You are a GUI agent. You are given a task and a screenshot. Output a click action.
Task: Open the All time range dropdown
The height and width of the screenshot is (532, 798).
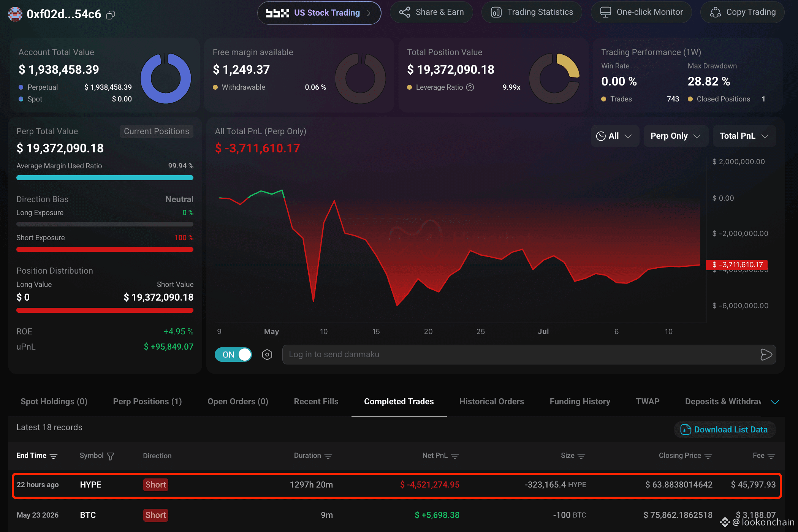614,136
